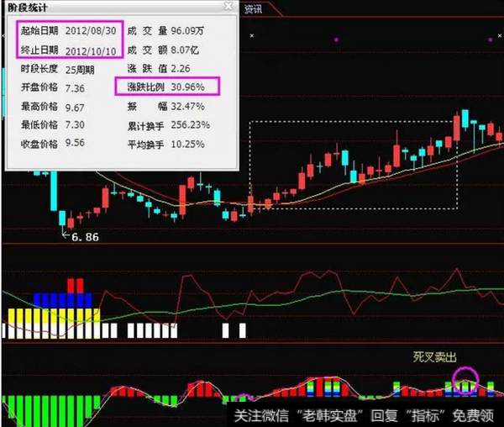This screenshot has width=504, height=427.
Task: Click the 最高价格 9.67 value
Action: 75,108
